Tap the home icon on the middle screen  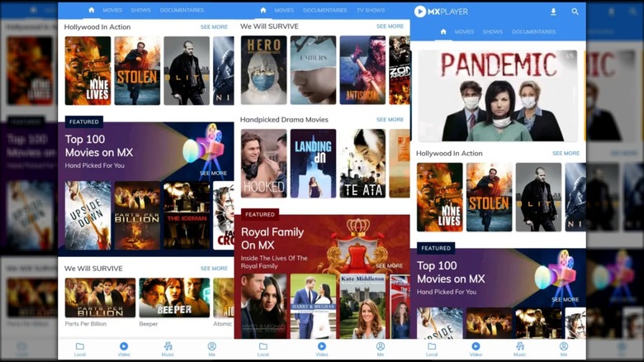pyautogui.click(x=263, y=10)
